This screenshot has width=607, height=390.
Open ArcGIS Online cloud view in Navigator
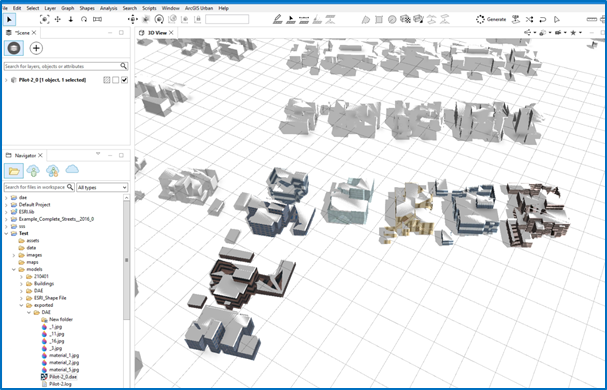coord(72,169)
